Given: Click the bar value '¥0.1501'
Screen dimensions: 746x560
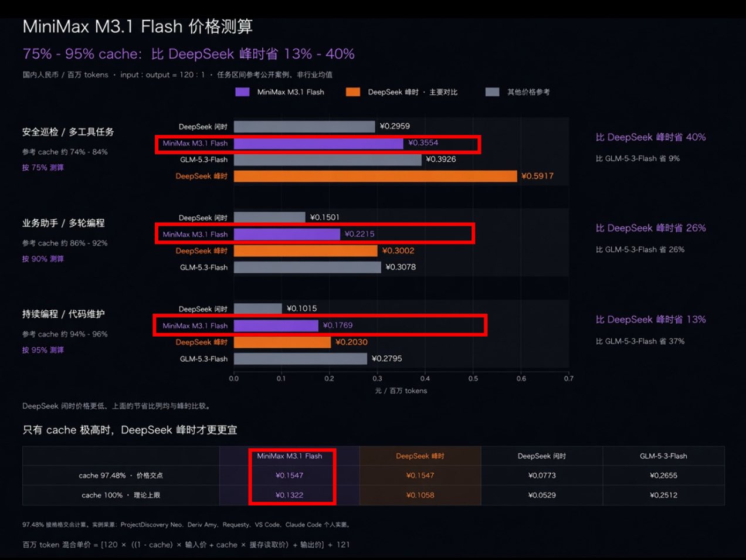Looking at the screenshot, I should pos(325,218).
